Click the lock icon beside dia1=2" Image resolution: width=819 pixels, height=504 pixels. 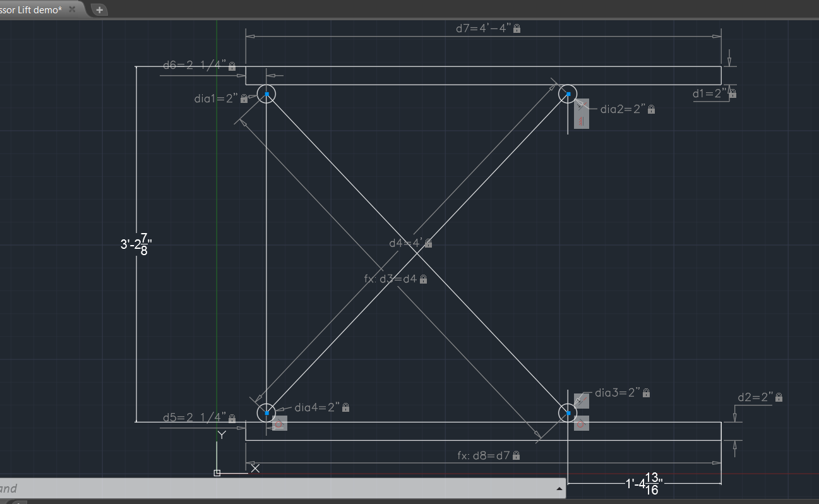click(x=244, y=99)
